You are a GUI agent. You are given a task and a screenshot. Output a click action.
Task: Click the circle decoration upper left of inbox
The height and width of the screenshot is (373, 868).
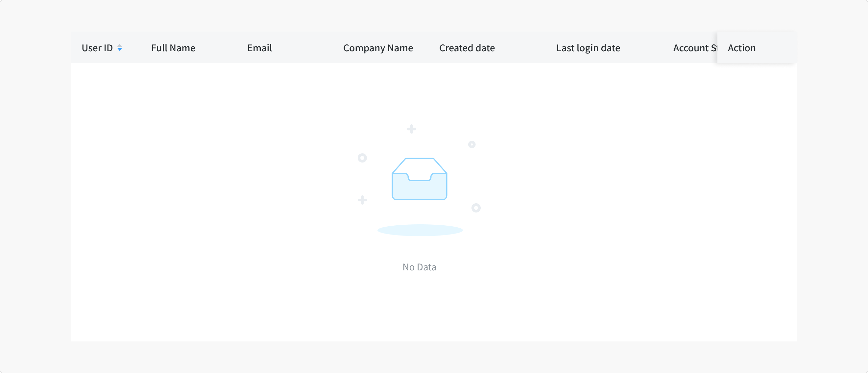pos(362,158)
